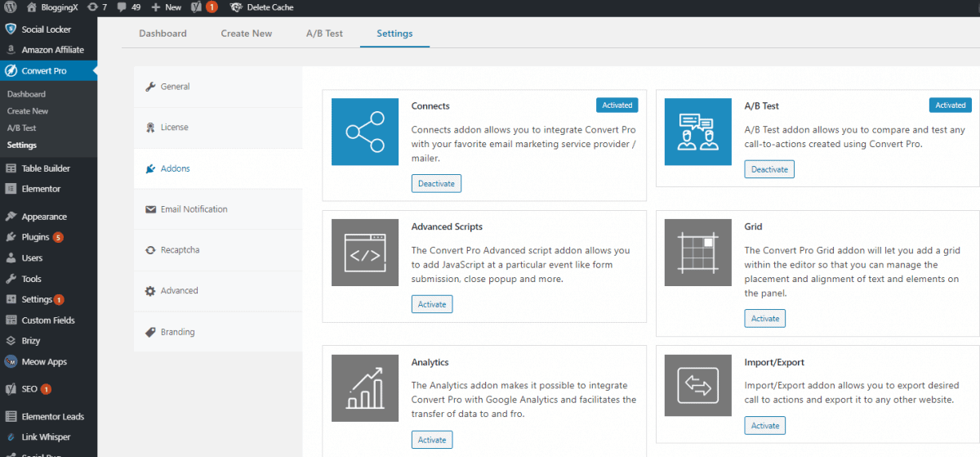Select the Addons settings section
The width and height of the screenshot is (980, 457).
point(218,168)
